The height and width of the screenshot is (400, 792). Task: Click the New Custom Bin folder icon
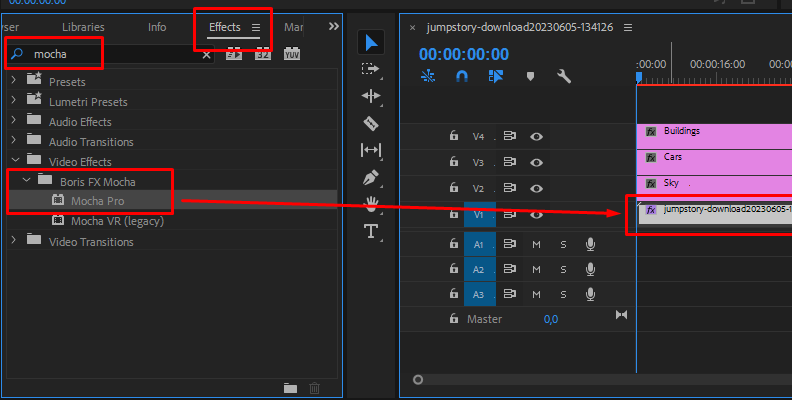pyautogui.click(x=290, y=388)
